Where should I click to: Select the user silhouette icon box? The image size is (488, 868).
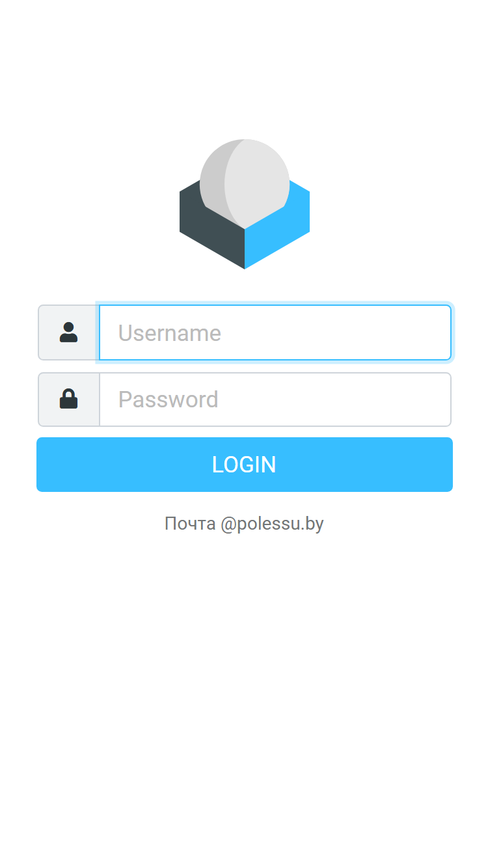click(69, 332)
